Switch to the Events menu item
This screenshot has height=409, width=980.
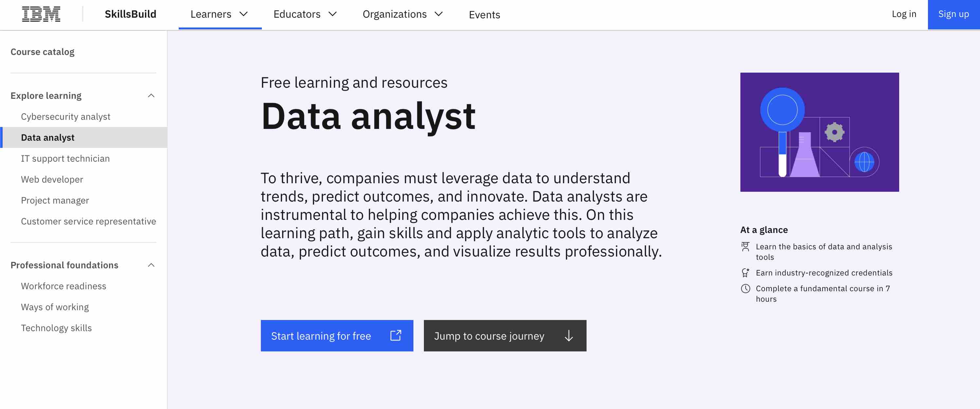[484, 15]
